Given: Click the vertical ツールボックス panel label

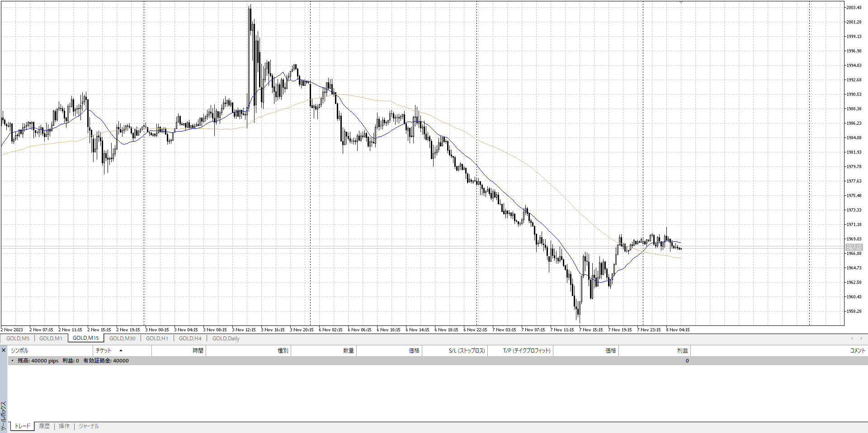Looking at the screenshot, I should point(4,416).
